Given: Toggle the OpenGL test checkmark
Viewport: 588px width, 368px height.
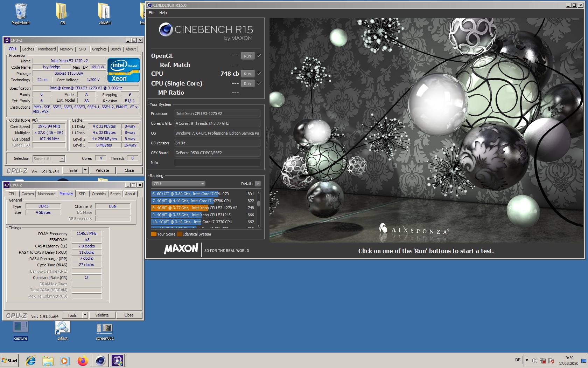Looking at the screenshot, I should 259,55.
